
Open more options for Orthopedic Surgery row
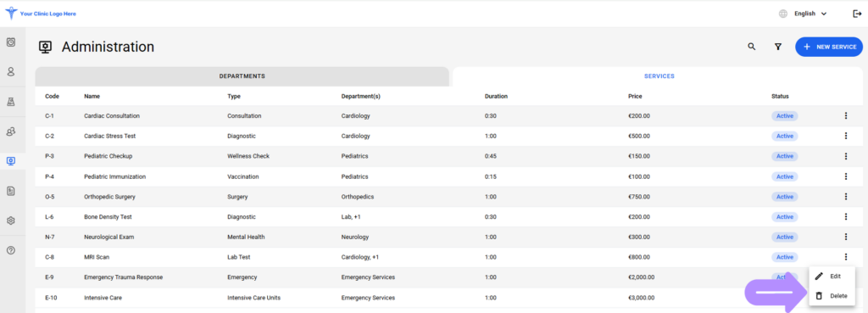click(x=845, y=196)
